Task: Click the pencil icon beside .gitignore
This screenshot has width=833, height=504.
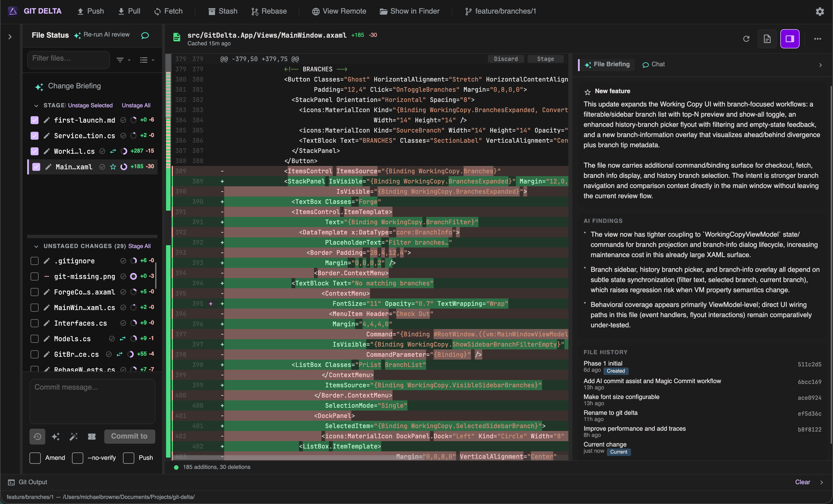Action: point(47,261)
